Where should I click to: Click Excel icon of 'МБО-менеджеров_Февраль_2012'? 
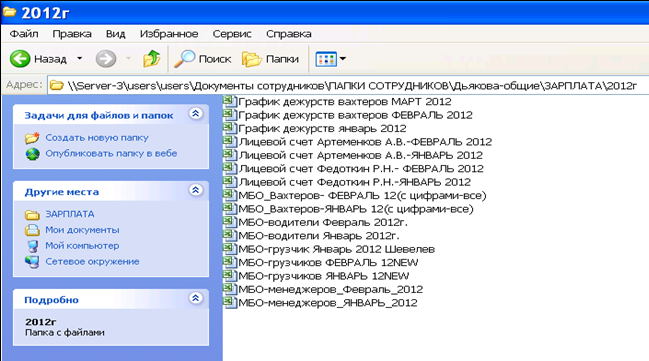[229, 289]
